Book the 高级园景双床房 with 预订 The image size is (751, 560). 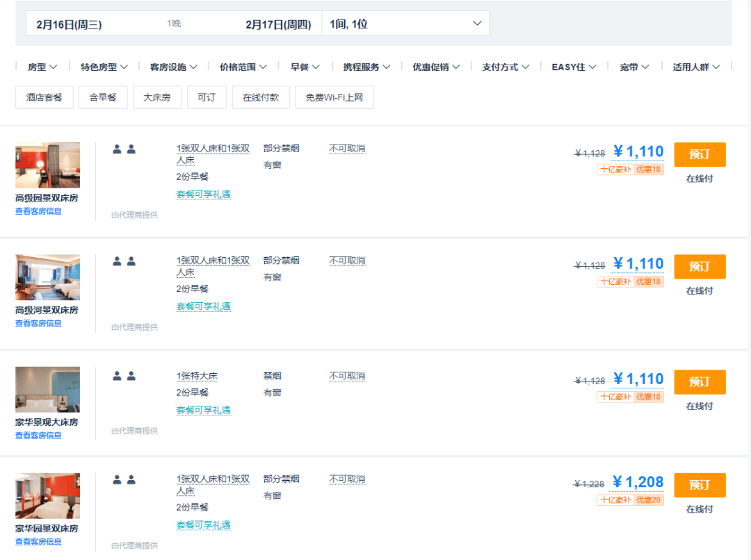point(700,155)
